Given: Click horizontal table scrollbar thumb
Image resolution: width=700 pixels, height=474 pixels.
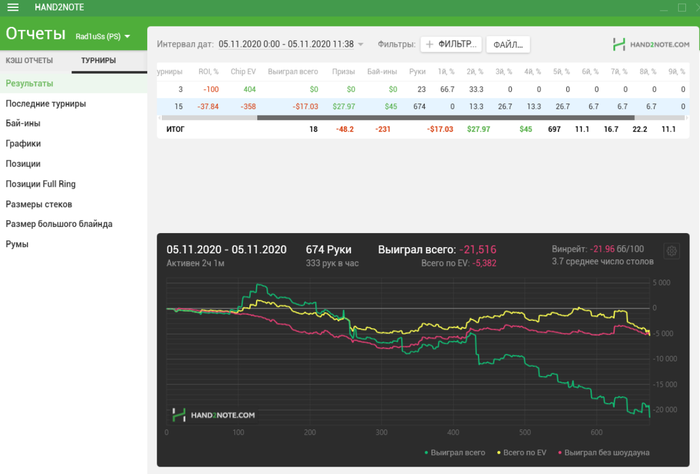Looking at the screenshot, I should [446, 118].
